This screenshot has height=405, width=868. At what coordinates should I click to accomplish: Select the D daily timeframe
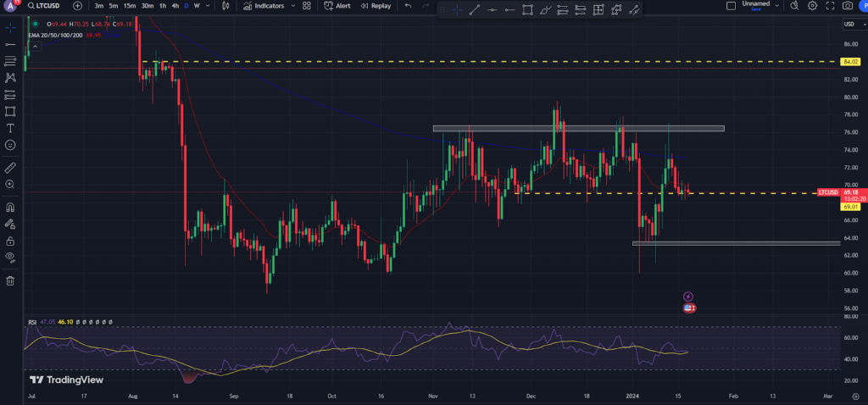(186, 6)
